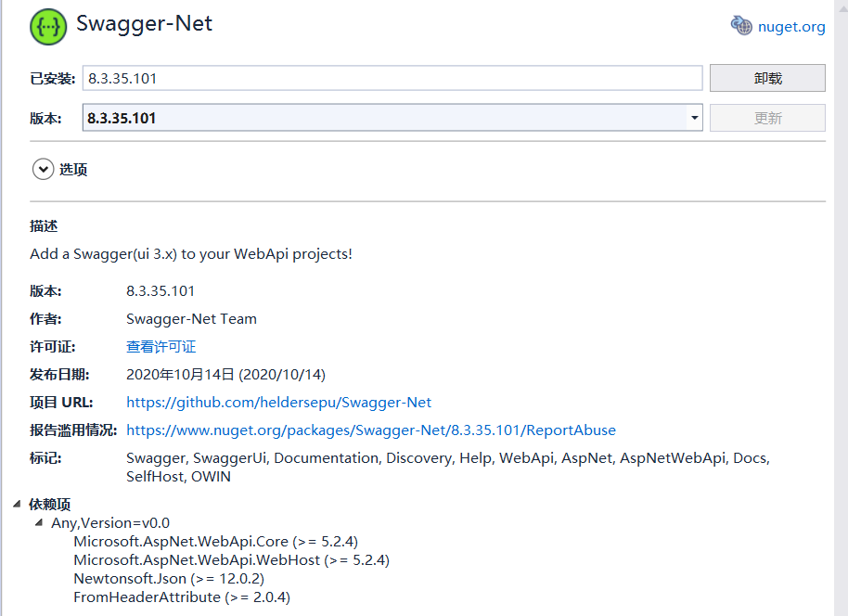The height and width of the screenshot is (616, 848).
Task: Open the 版本 version dropdown arrow
Action: (x=694, y=118)
